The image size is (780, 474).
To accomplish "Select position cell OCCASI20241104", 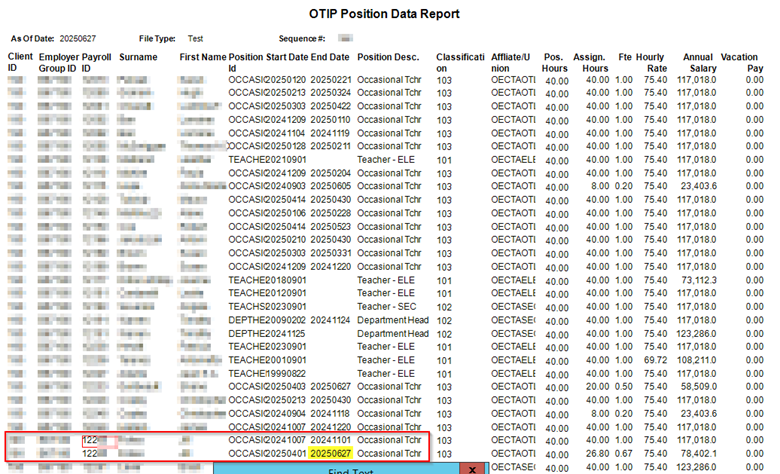I will pyautogui.click(x=267, y=133).
